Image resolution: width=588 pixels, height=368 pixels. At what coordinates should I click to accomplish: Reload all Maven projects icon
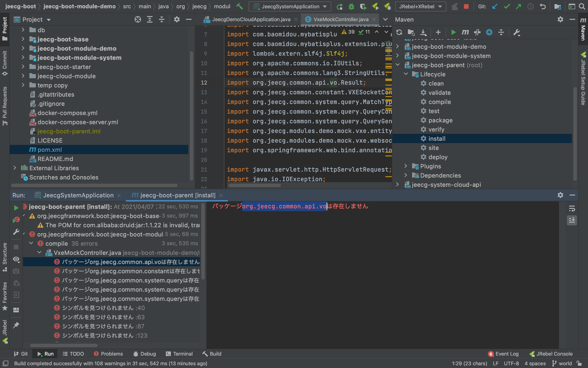[x=399, y=32]
